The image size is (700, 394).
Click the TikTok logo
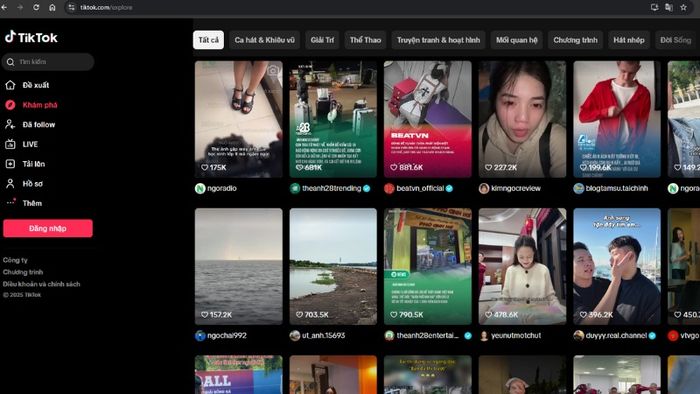[31, 37]
